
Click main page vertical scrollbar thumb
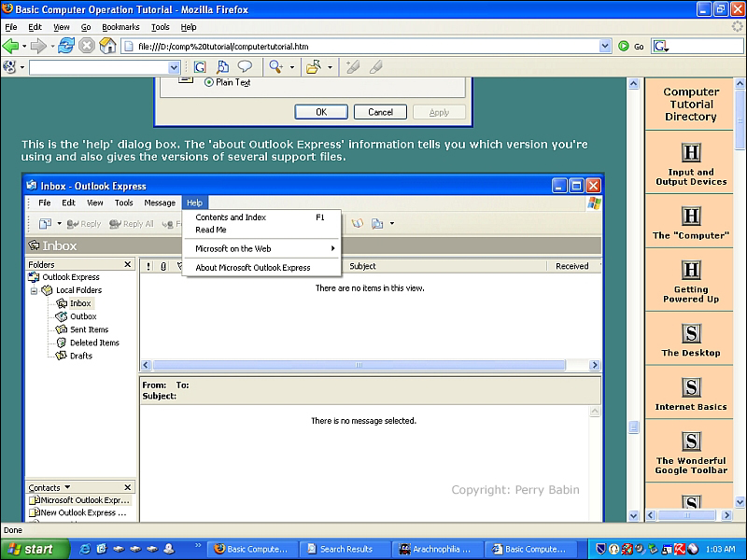[x=633, y=427]
